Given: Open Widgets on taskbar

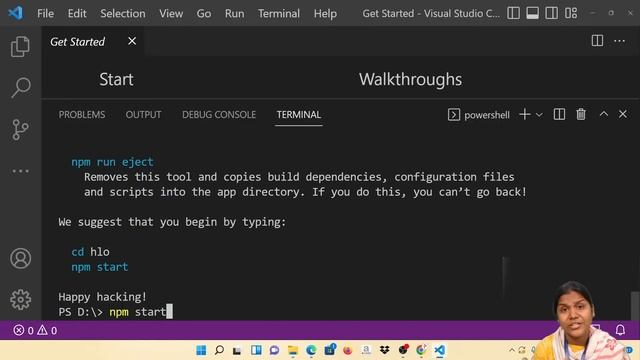Looking at the screenshot, I should coord(256,350).
